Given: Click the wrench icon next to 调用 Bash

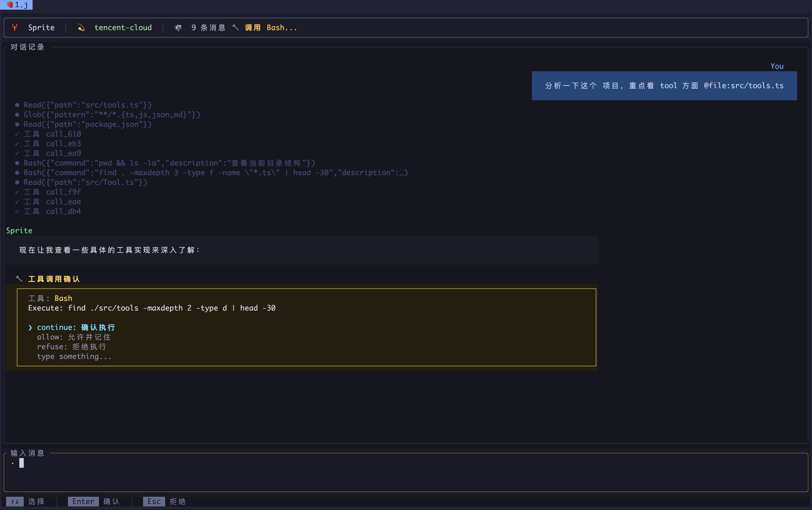Looking at the screenshot, I should pyautogui.click(x=235, y=28).
